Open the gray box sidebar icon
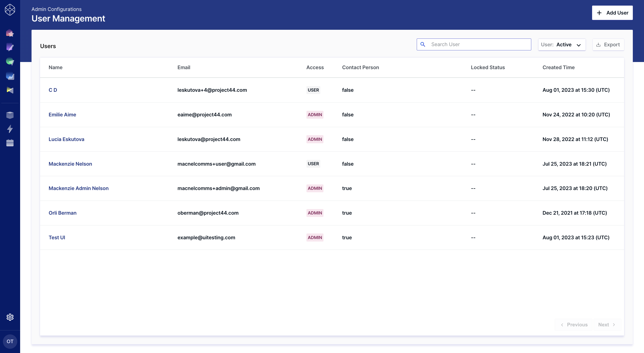The height and width of the screenshot is (353, 644). pos(10,115)
